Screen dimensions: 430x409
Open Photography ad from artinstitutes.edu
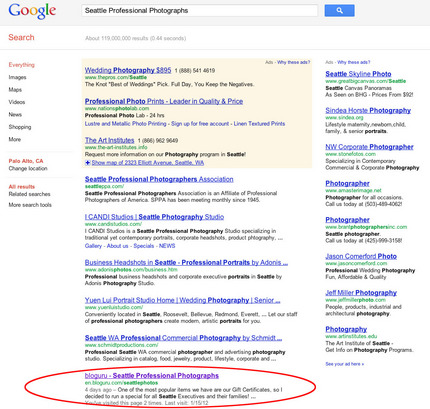click(x=346, y=329)
